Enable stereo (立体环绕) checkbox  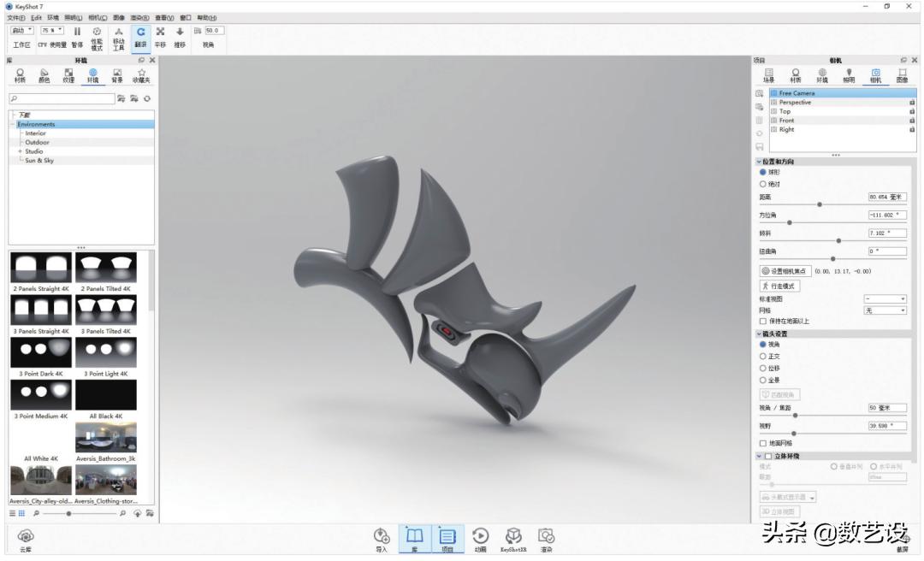point(767,456)
